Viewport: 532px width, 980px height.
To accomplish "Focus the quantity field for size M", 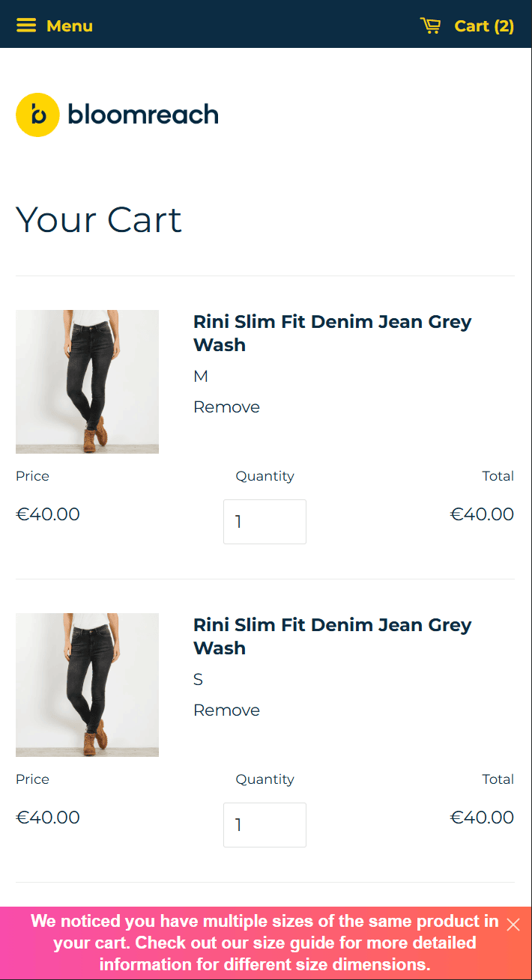I will (x=265, y=522).
